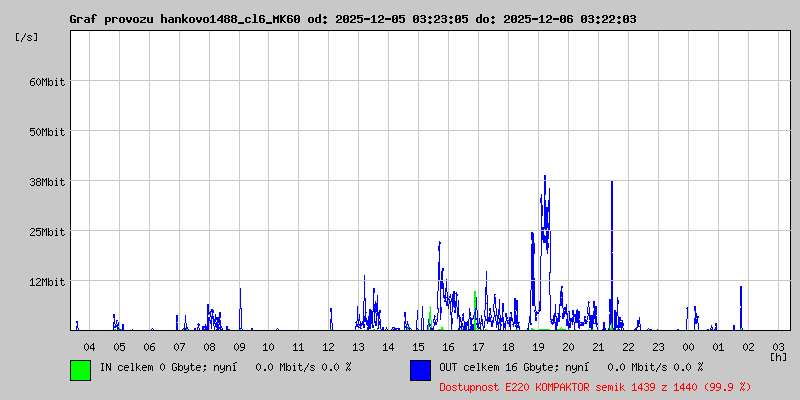This screenshot has width=800, height=400.
Task: Click the 12 hour marker on x-axis
Action: point(329,346)
